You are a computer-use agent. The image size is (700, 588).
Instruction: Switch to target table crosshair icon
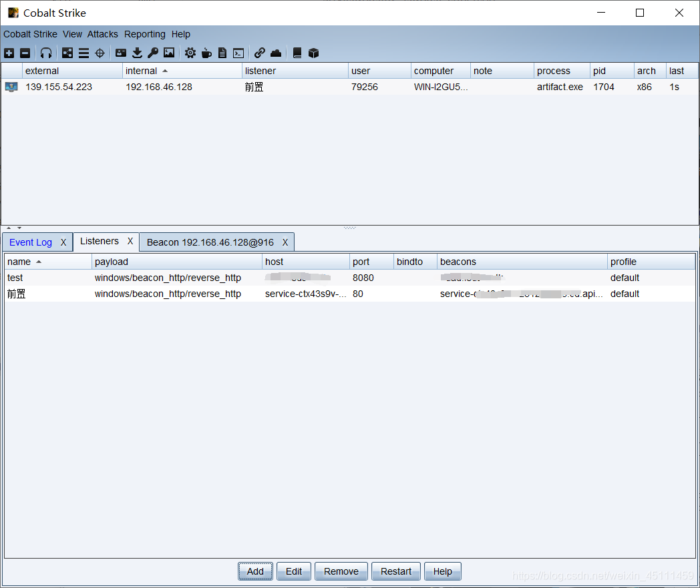coord(100,53)
